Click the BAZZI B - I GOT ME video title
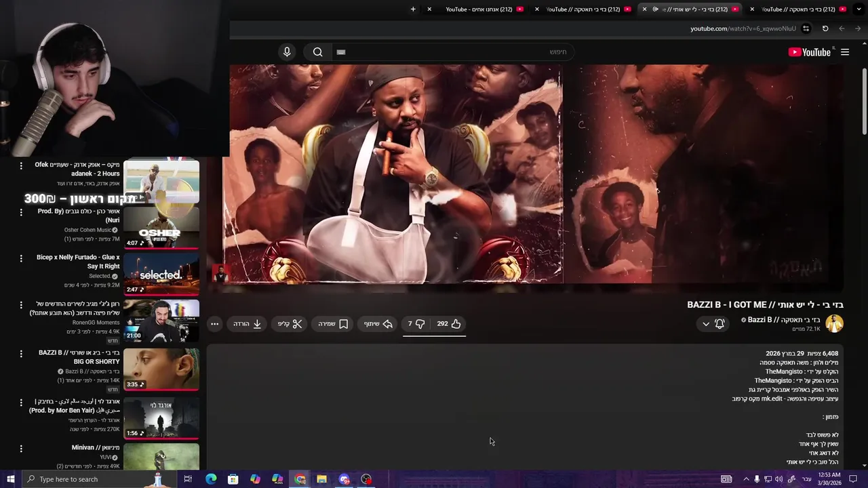Viewport: 868px width, 488px height. point(765,305)
